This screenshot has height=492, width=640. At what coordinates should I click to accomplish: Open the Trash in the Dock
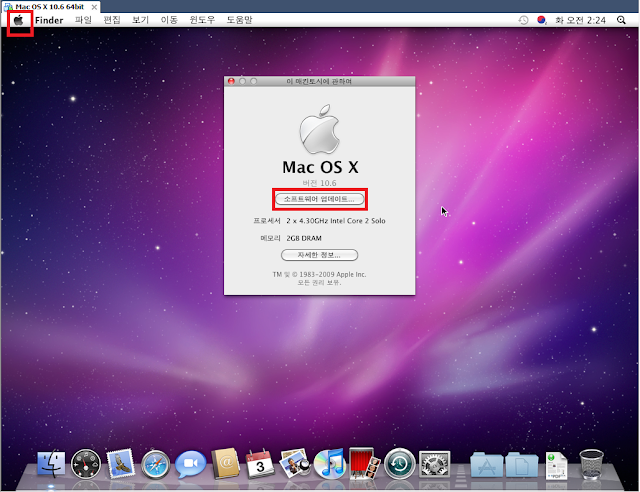(591, 464)
